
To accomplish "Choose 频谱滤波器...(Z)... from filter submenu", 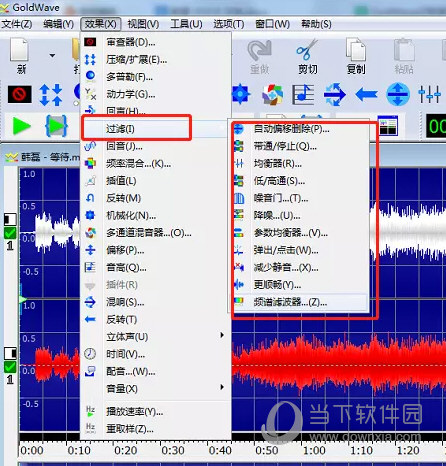I will click(299, 302).
